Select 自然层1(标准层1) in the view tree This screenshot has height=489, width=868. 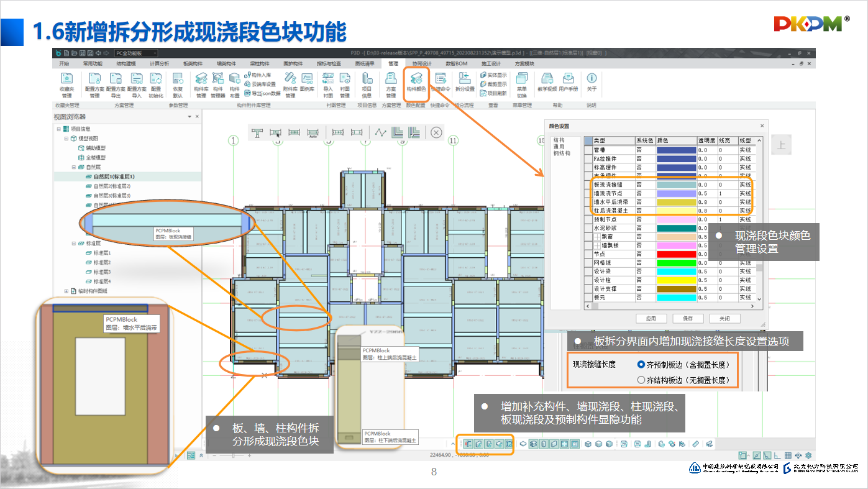[112, 176]
